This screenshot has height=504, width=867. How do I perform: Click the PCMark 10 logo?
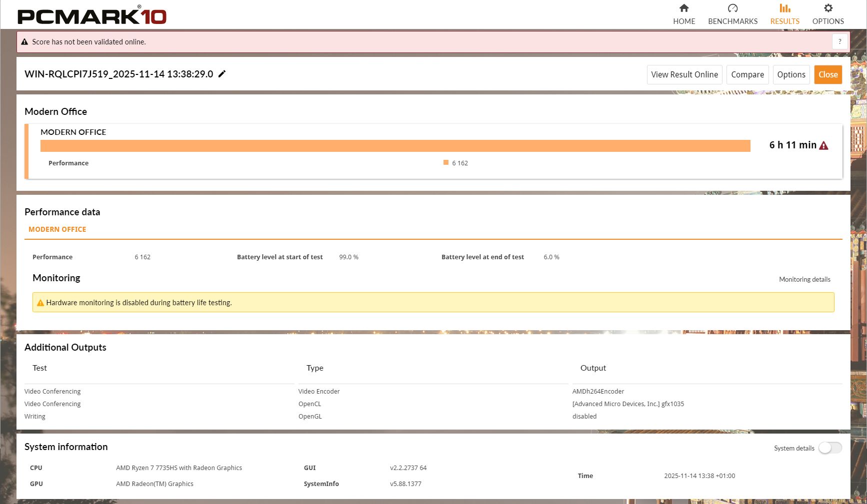coord(92,16)
